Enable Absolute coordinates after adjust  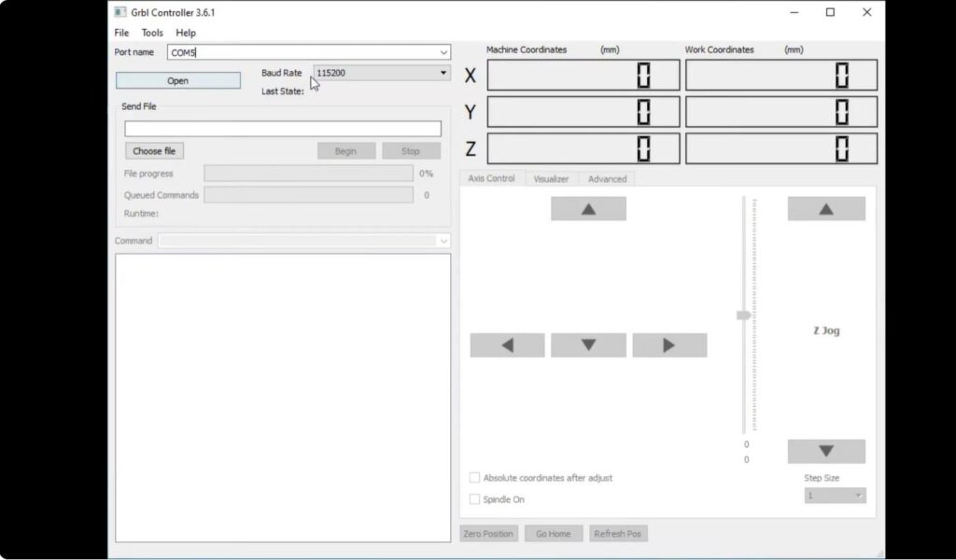[x=474, y=477]
